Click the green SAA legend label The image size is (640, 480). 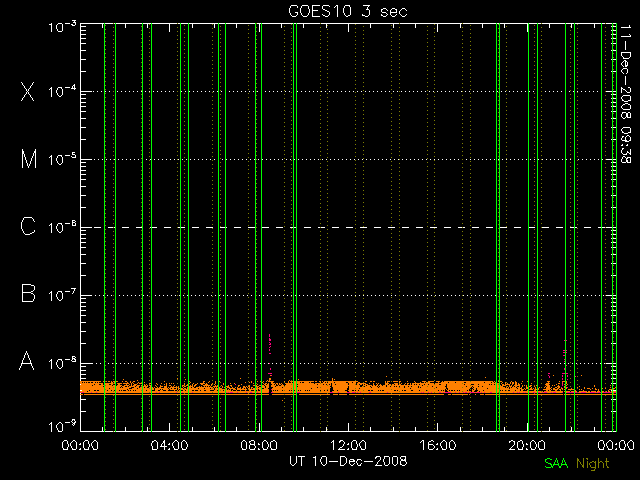point(556,463)
